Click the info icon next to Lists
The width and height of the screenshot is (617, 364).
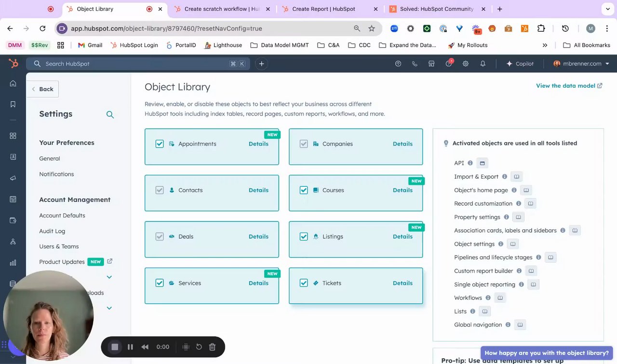(472, 312)
